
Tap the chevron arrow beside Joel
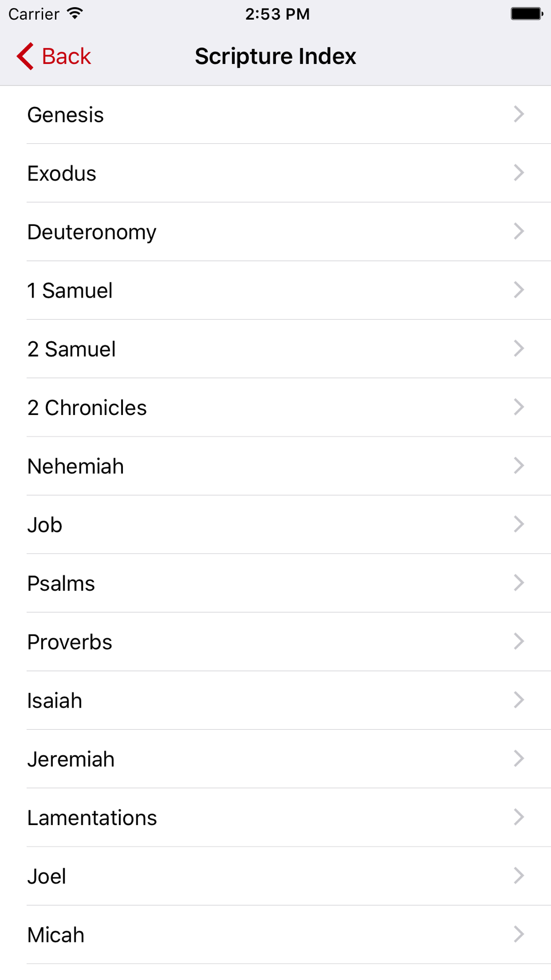click(x=518, y=876)
